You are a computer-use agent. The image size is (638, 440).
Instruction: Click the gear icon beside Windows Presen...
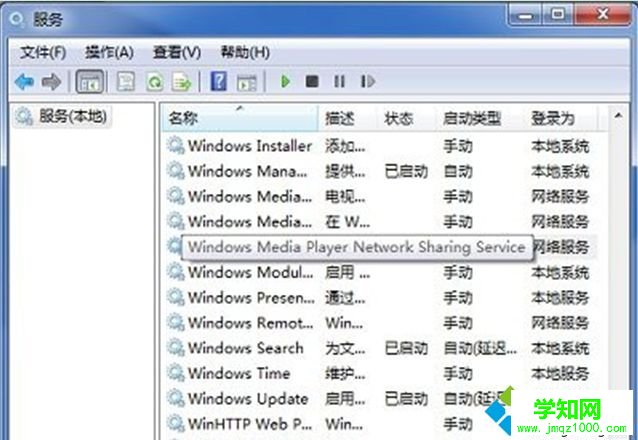pos(176,297)
